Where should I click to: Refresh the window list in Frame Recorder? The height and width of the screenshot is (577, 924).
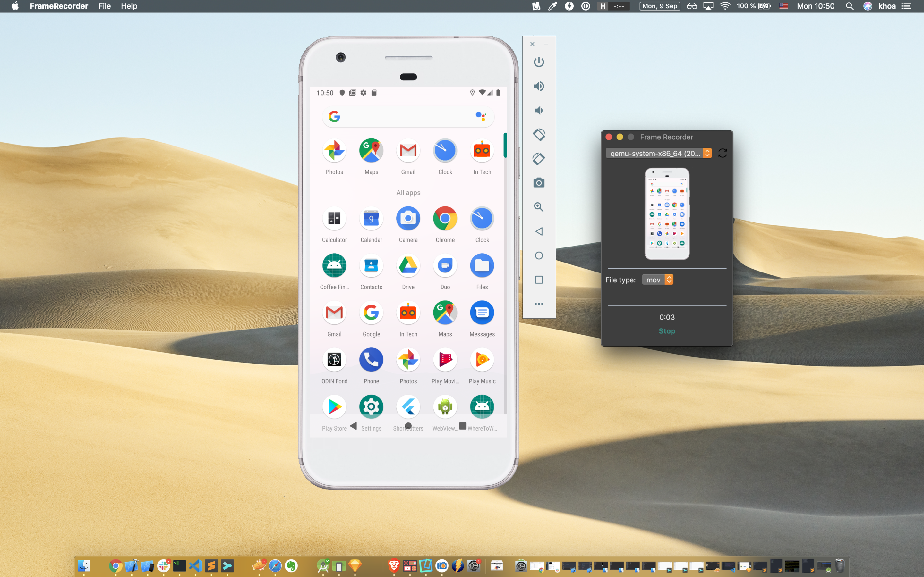(x=723, y=154)
